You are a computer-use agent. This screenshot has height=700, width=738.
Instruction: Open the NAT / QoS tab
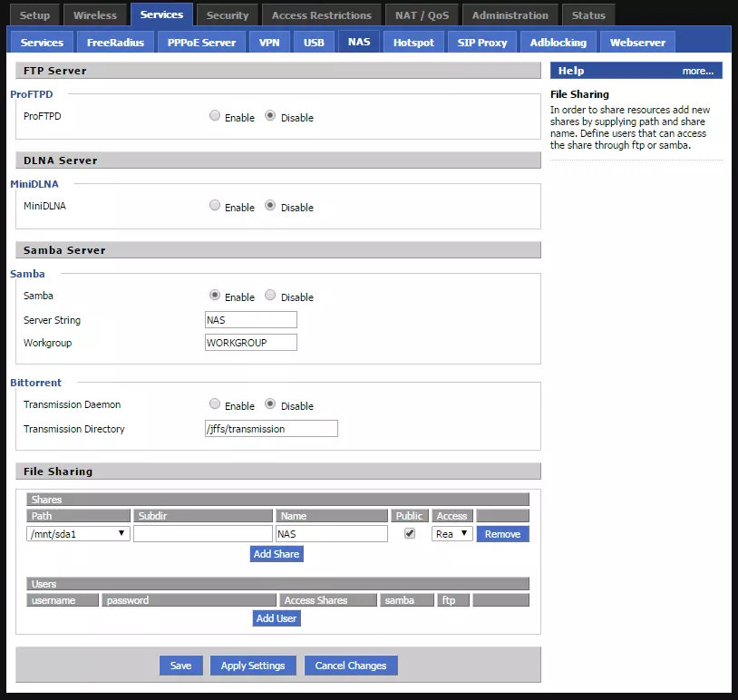(421, 14)
